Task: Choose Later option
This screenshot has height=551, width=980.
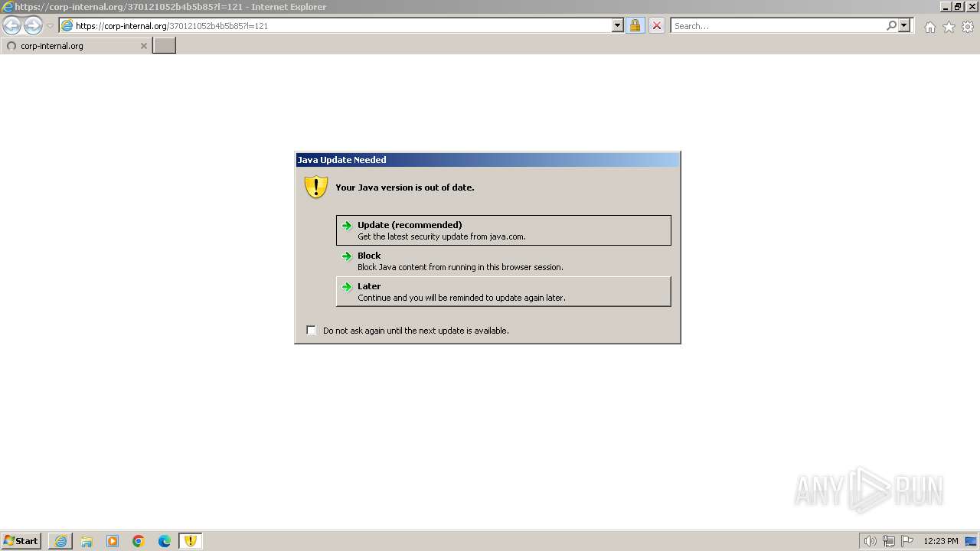Action: click(504, 292)
